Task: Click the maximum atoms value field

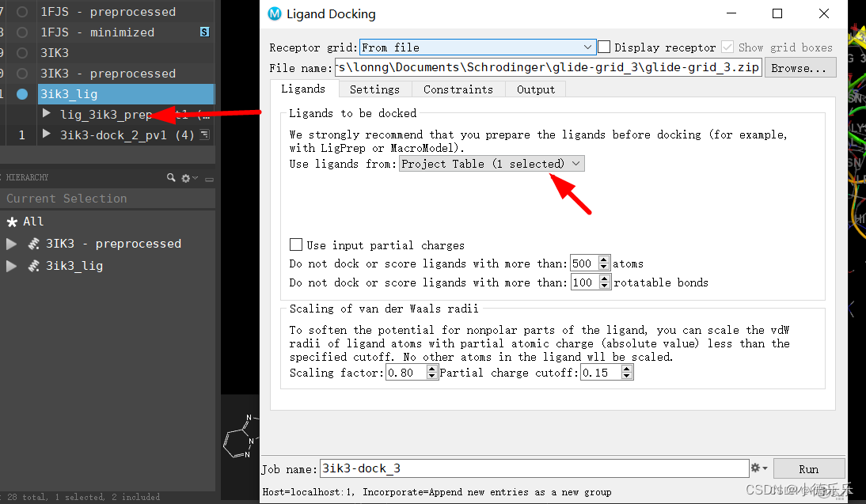Action: pos(584,263)
